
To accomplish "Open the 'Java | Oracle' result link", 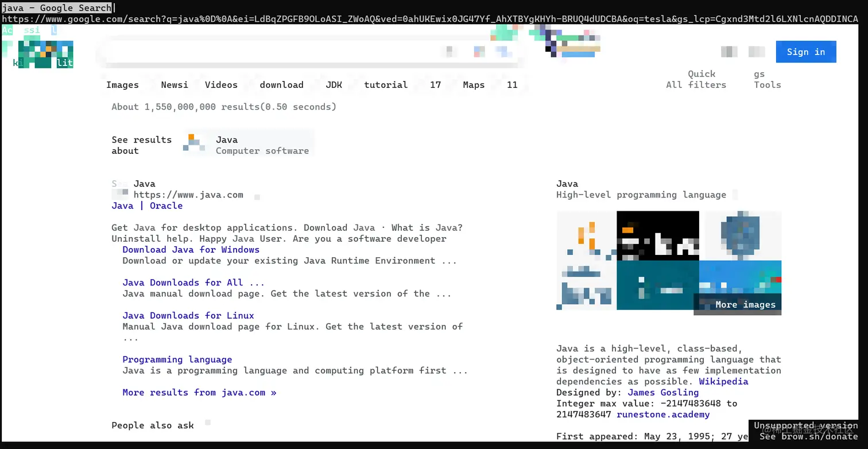I will pos(147,206).
